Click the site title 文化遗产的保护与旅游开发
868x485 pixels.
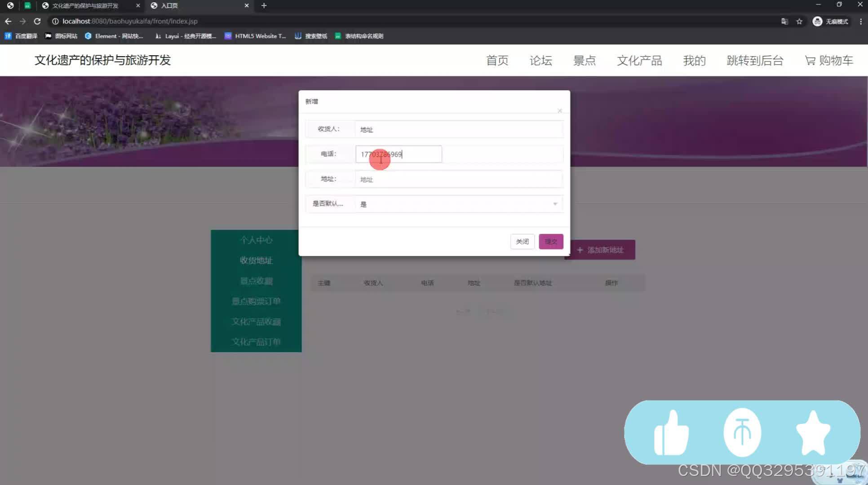pyautogui.click(x=103, y=60)
